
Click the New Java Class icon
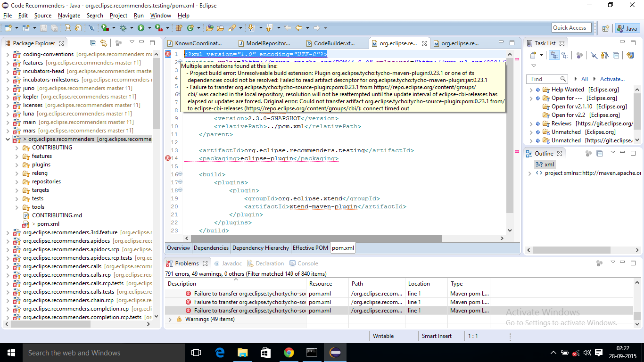(190, 28)
